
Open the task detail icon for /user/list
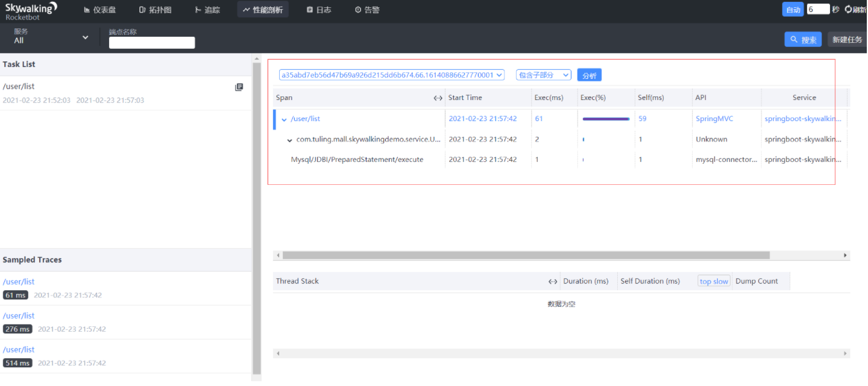tap(239, 87)
